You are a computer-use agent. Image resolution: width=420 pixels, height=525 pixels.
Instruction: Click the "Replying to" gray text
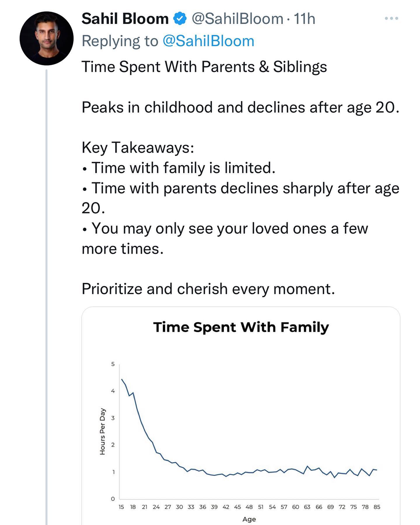[120, 41]
